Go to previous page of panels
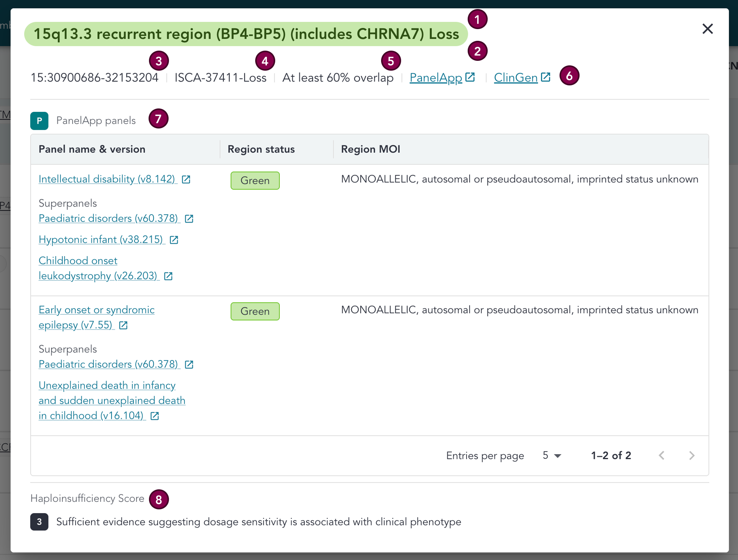738x560 pixels. tap(662, 456)
